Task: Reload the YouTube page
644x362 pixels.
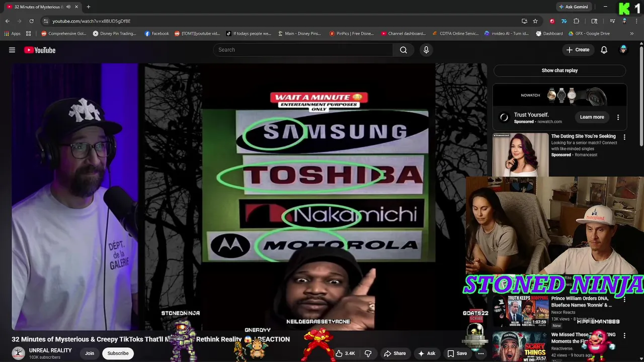Action: coord(31,21)
